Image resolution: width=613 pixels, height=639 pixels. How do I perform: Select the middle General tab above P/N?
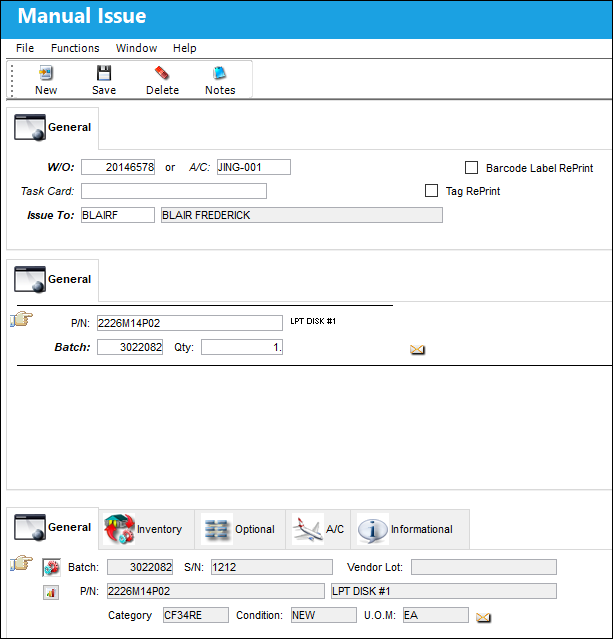click(x=53, y=280)
